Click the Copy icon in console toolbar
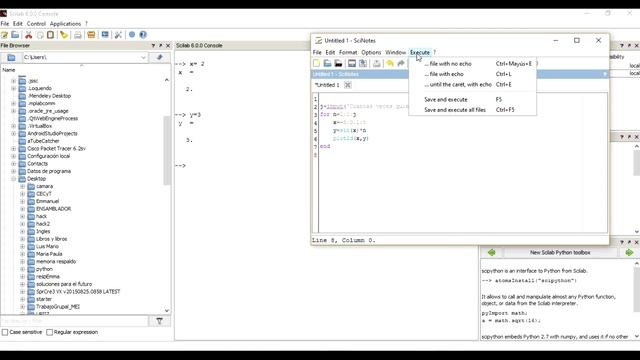 tap(40, 35)
